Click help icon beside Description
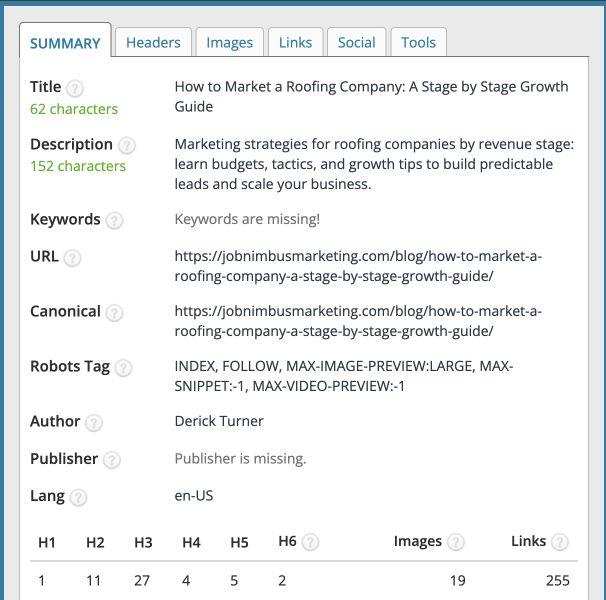The width and height of the screenshot is (606, 600). [126, 145]
